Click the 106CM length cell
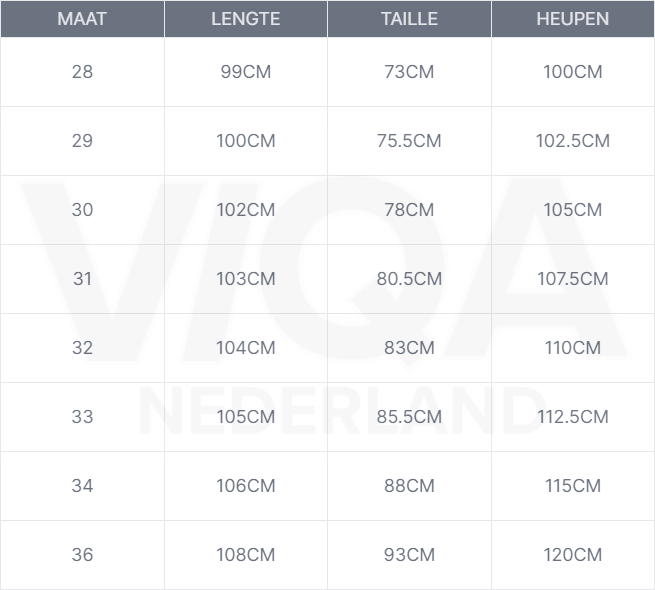 pos(246,486)
